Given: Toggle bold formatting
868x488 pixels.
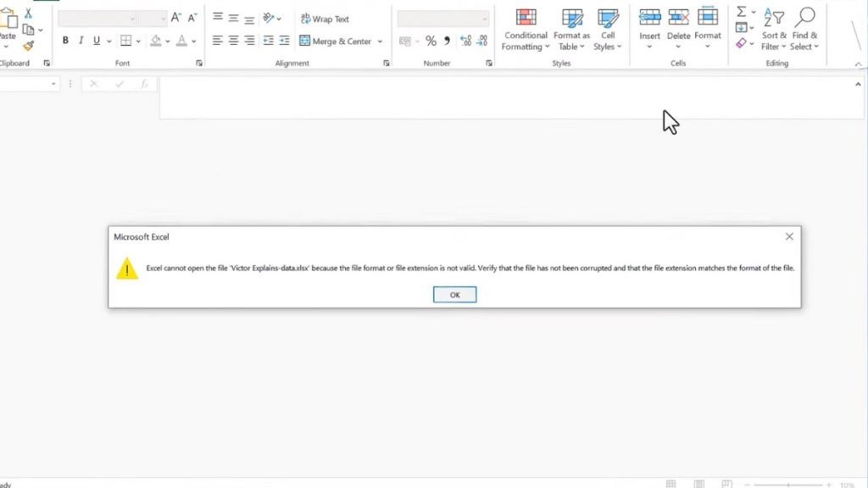Looking at the screenshot, I should [65, 40].
